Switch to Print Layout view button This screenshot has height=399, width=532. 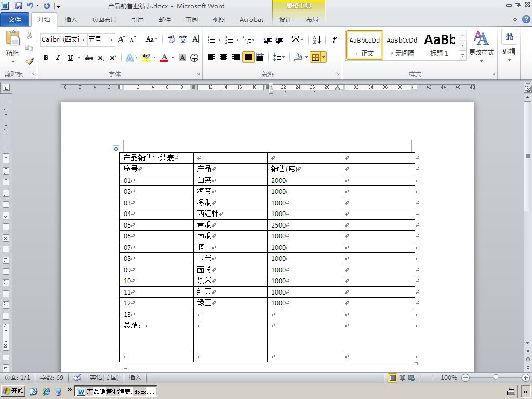coord(393,378)
